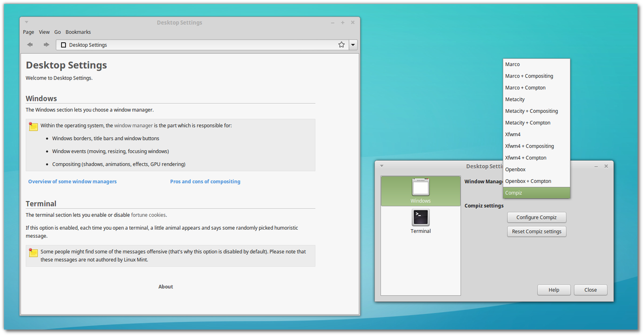This screenshot has width=644, height=336.
Task: Follow the fortune cookies link
Action: (148, 215)
